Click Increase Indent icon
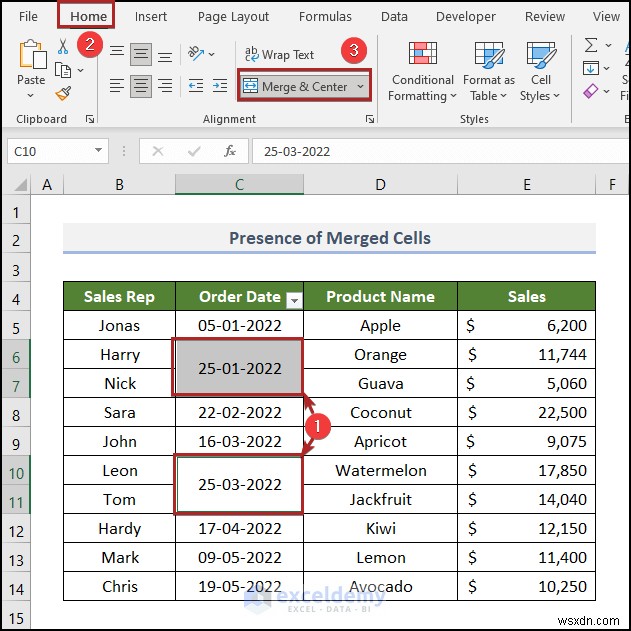The width and height of the screenshot is (631, 631). 220,86
